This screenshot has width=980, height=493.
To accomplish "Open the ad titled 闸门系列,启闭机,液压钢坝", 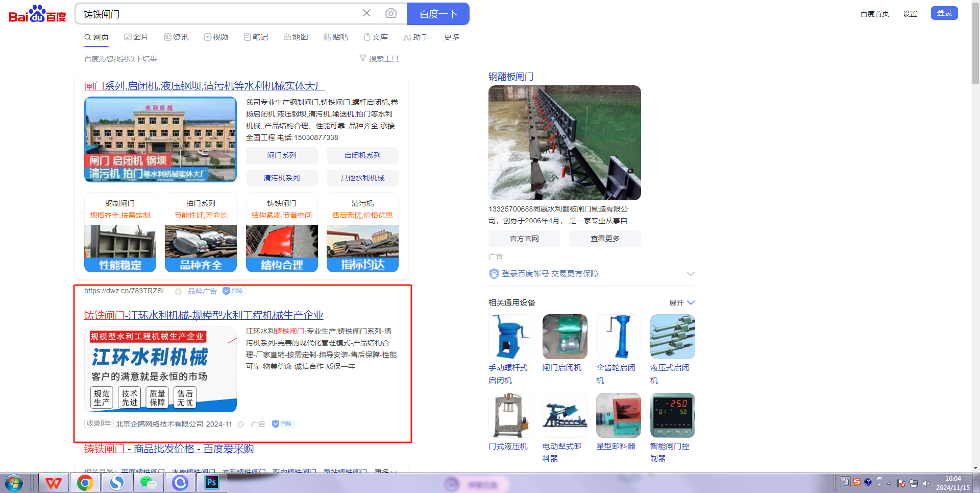I will coord(205,86).
